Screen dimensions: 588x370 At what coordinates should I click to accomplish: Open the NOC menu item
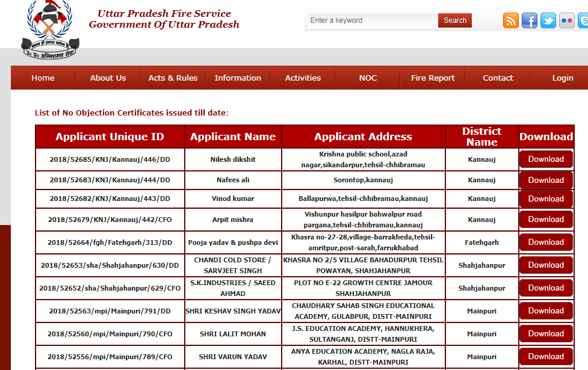click(x=367, y=78)
